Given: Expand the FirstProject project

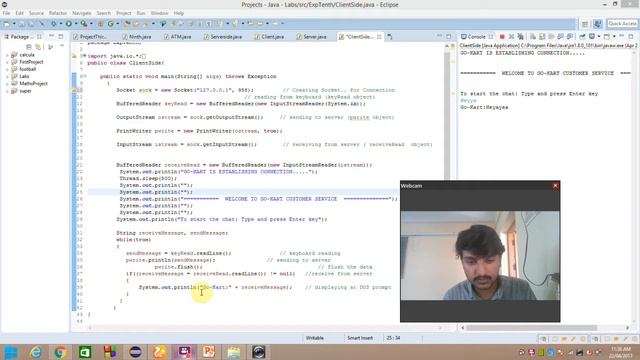Looking at the screenshot, I should coord(7,62).
